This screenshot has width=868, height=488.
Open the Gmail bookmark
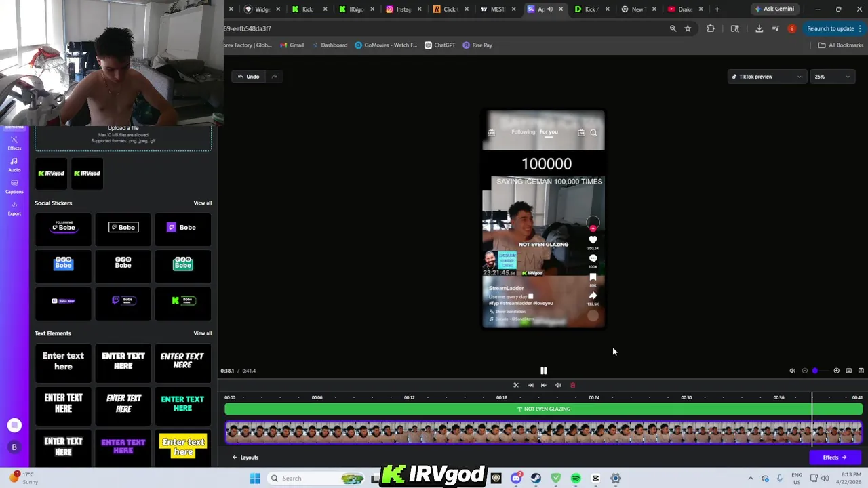(x=292, y=45)
